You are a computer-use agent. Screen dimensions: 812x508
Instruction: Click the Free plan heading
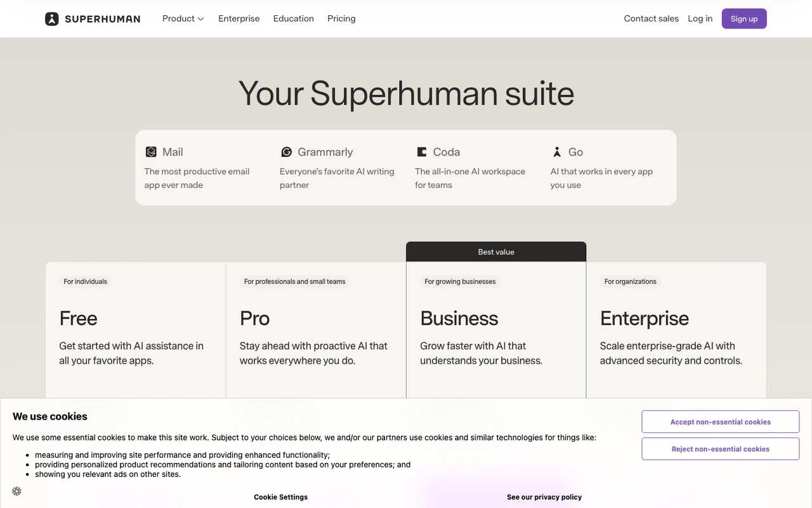[78, 318]
